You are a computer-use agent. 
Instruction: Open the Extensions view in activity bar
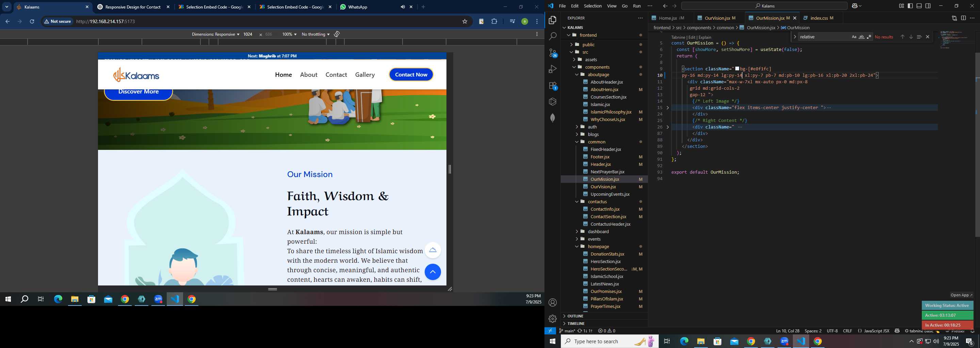552,86
